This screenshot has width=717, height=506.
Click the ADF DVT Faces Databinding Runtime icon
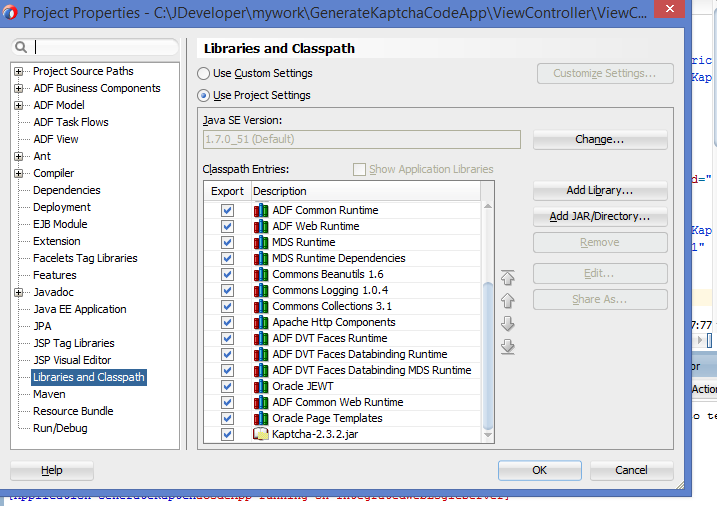coord(261,354)
